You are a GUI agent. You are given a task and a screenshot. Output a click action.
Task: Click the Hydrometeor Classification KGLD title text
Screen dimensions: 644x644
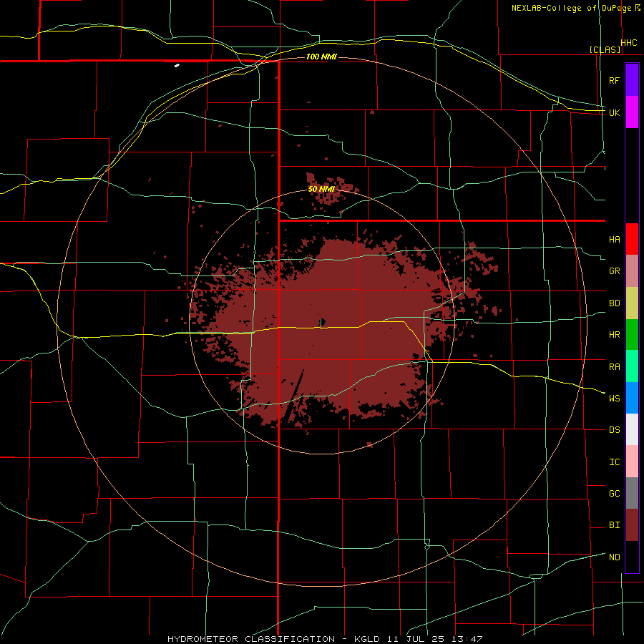click(x=325, y=639)
